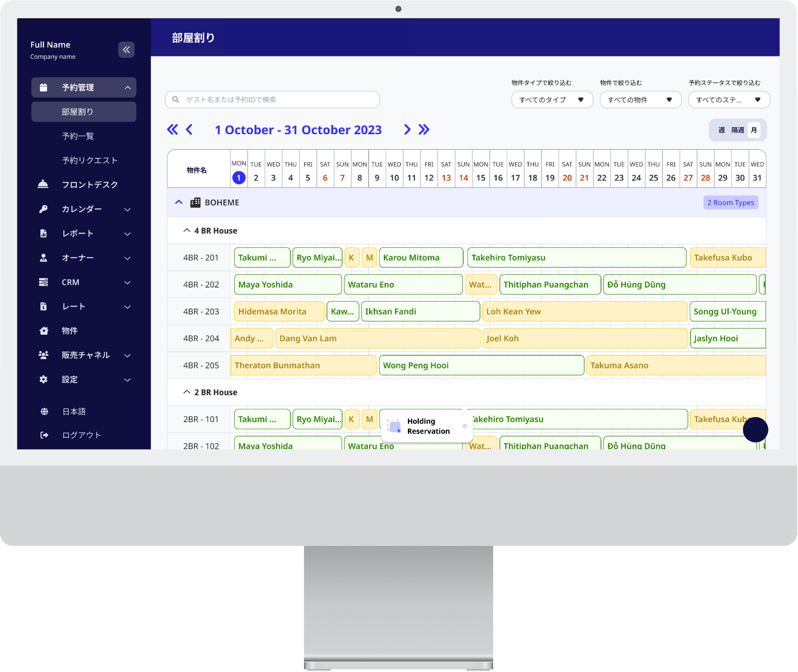Open Thitiphan Puangchan reservation in 4BR - 202
This screenshot has width=798, height=672.
pos(550,285)
